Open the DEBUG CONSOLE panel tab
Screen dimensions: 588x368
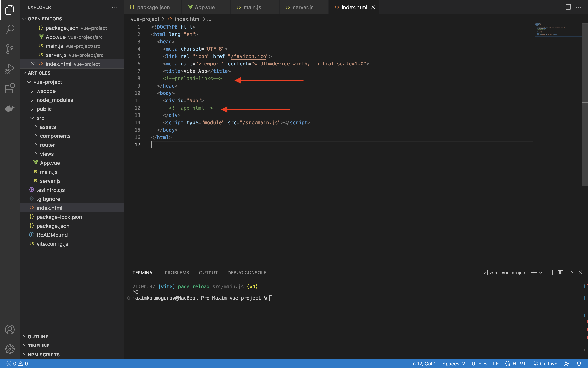[247, 273]
